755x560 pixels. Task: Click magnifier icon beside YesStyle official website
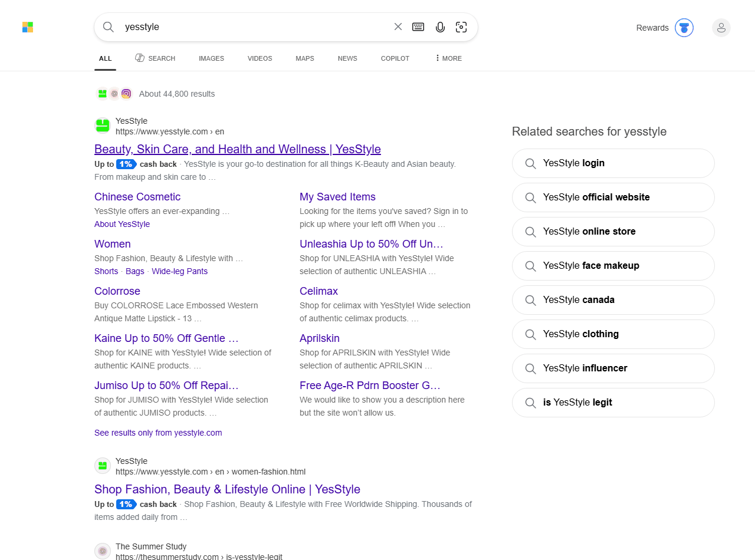point(531,197)
